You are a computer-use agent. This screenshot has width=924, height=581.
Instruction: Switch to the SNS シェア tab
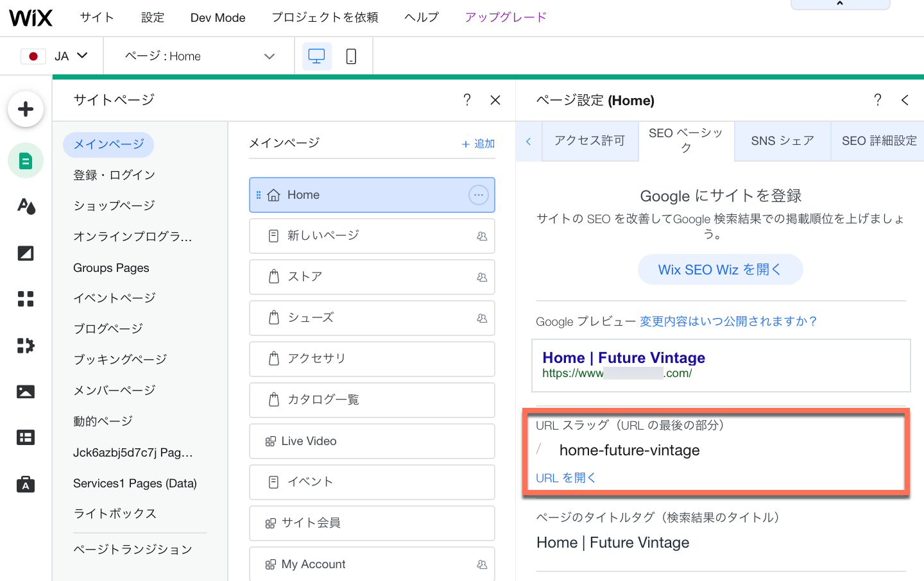pos(782,140)
